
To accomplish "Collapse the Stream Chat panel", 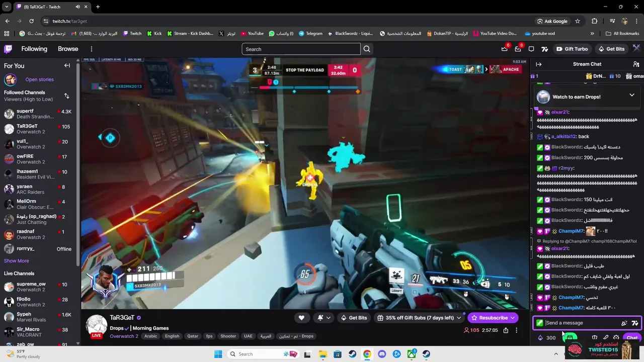I will tap(538, 64).
